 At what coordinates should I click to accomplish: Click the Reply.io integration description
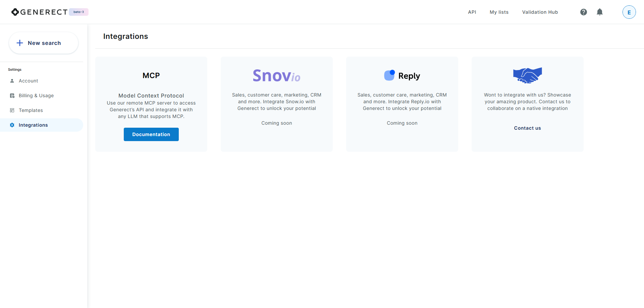[x=402, y=102]
